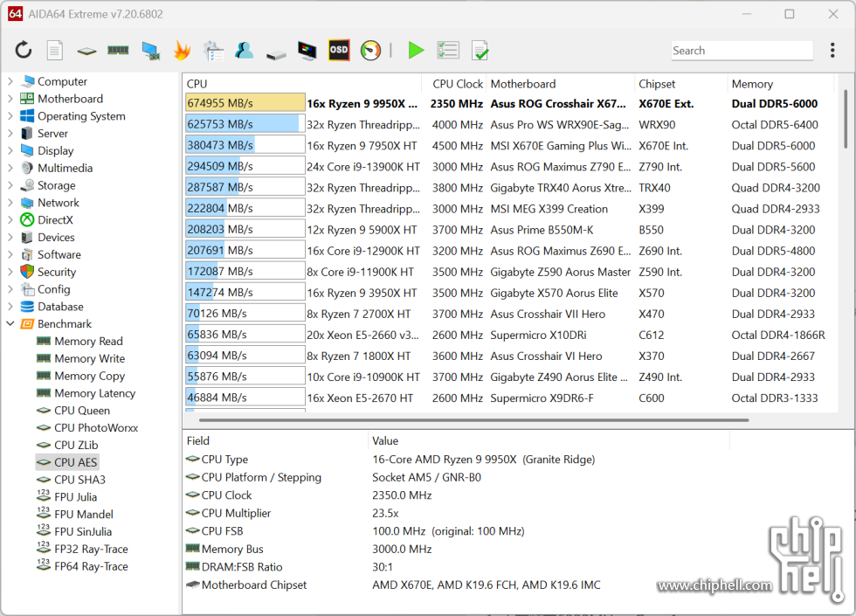
Task: Start the benchmark with the green play button
Action: [x=416, y=51]
